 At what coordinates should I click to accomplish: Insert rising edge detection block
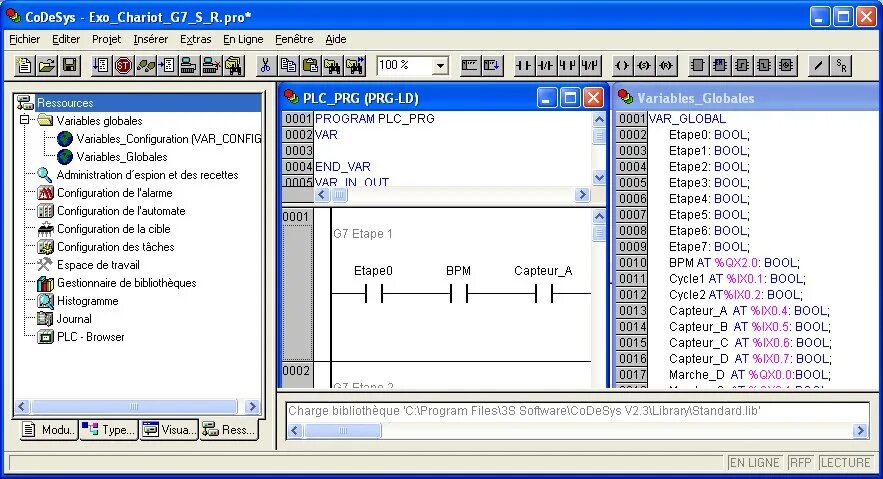pos(742,66)
